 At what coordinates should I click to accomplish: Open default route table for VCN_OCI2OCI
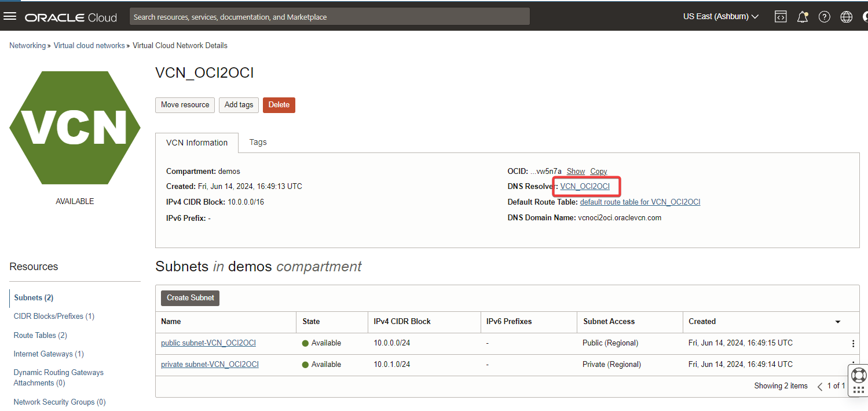640,202
